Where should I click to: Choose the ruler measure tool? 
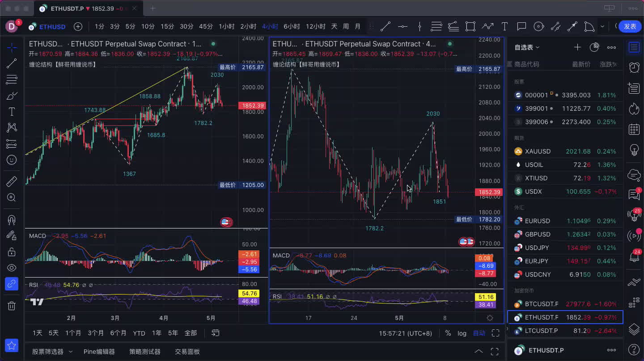pos(12,181)
